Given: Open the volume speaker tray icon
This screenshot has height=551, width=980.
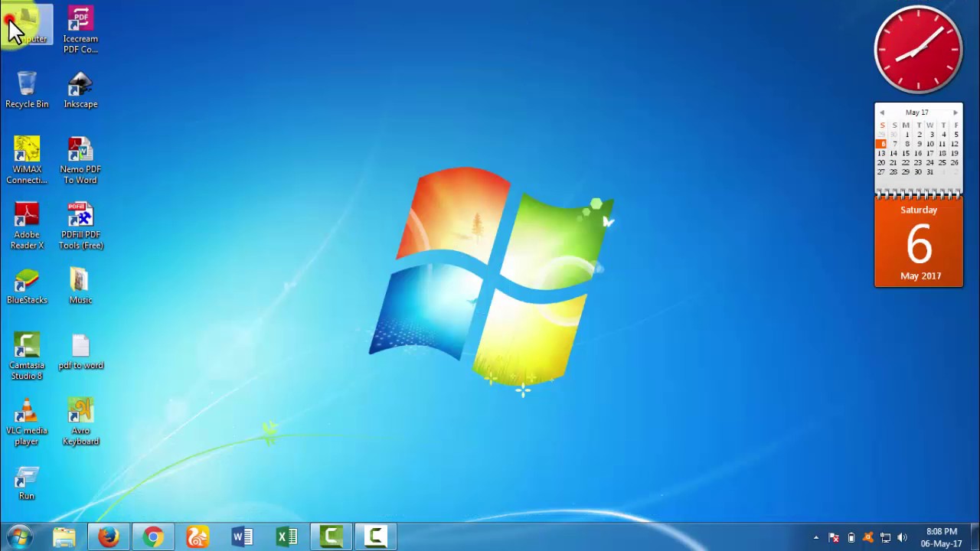Looking at the screenshot, I should point(902,538).
